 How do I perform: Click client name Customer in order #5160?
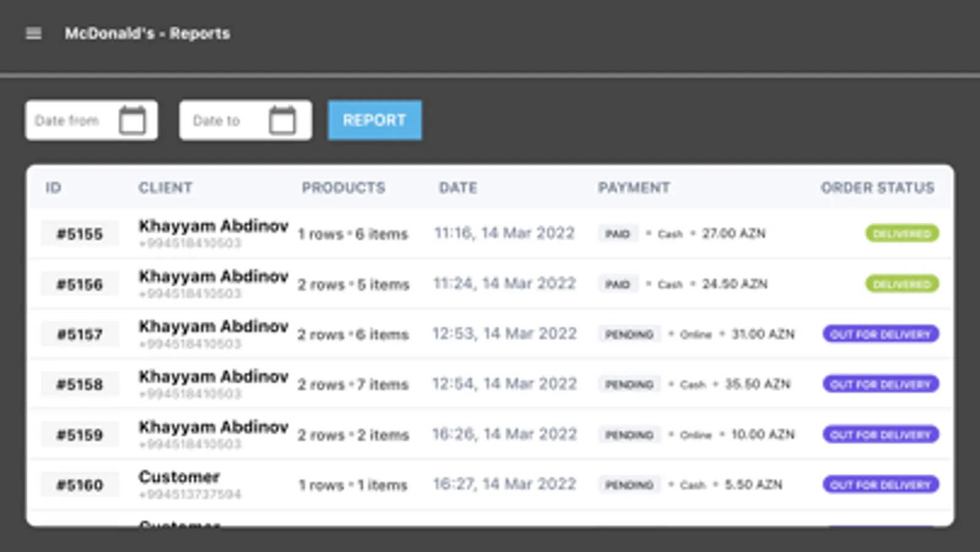(179, 477)
